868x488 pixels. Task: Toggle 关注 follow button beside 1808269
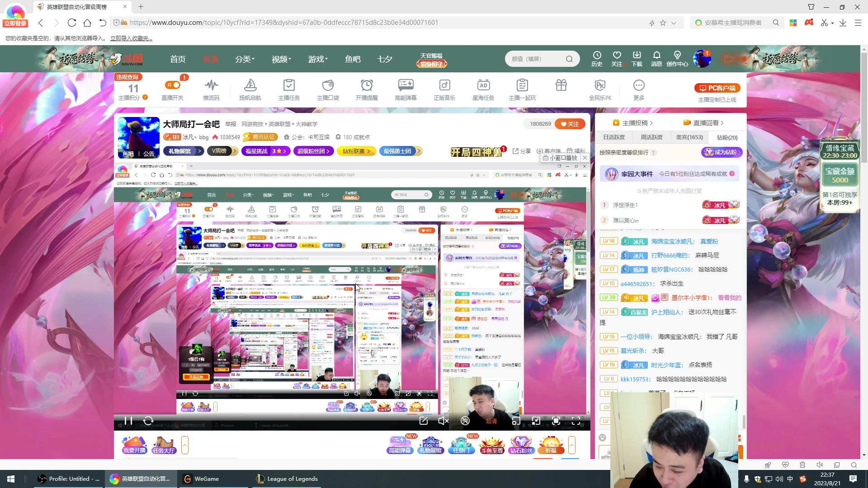(x=570, y=124)
